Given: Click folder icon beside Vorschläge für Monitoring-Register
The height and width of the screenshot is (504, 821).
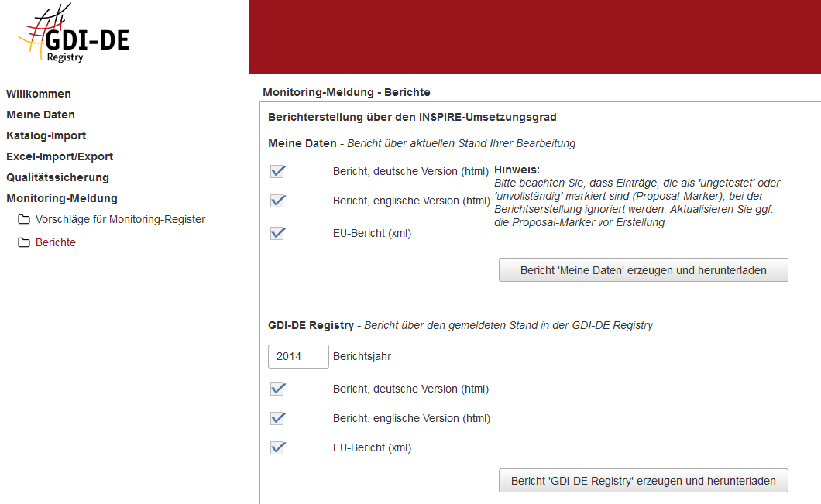Looking at the screenshot, I should coord(24,220).
